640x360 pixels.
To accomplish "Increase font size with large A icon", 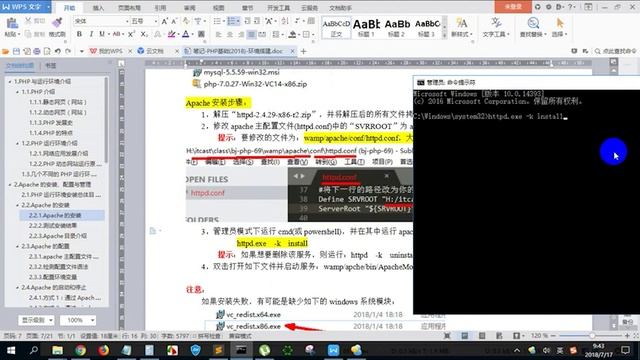I will [164, 21].
